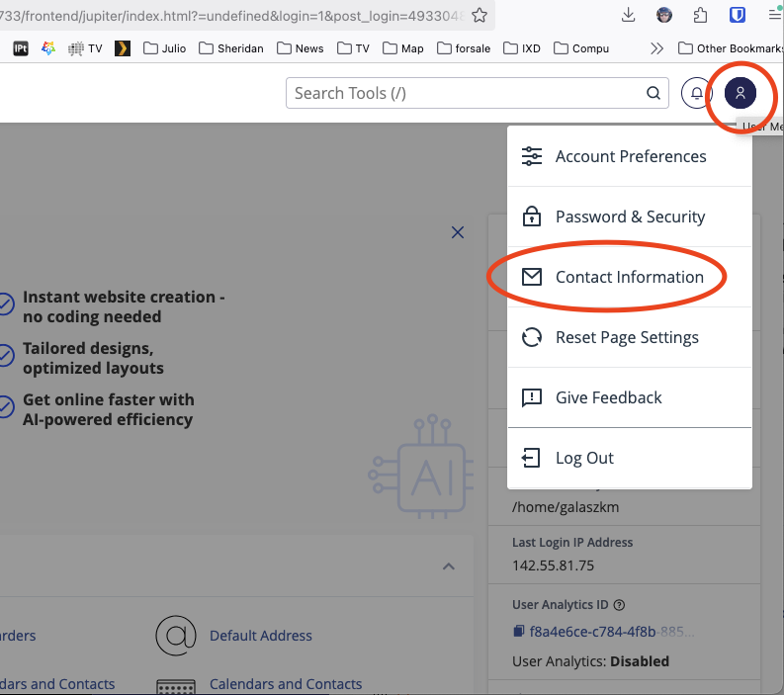
Task: Click the User Menu avatar icon
Action: (x=740, y=93)
